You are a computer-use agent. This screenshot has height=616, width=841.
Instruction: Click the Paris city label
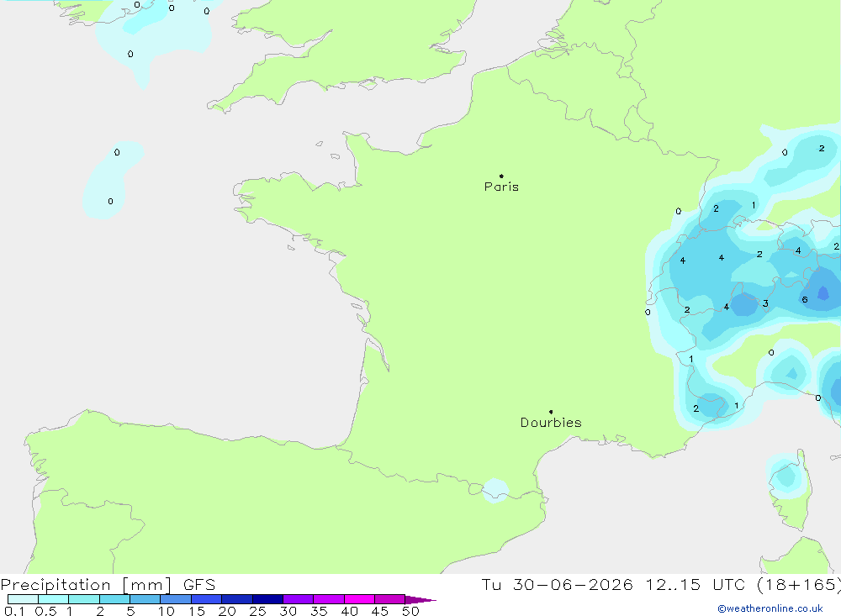coord(501,187)
